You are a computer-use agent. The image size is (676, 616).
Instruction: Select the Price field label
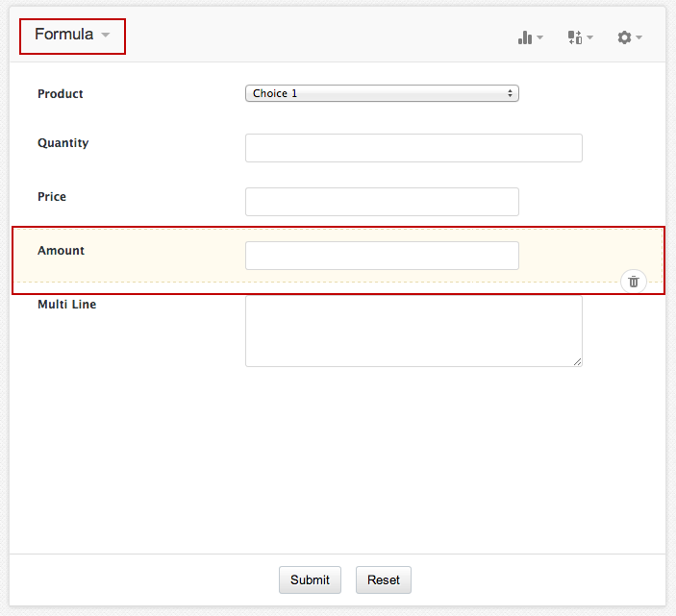click(52, 197)
